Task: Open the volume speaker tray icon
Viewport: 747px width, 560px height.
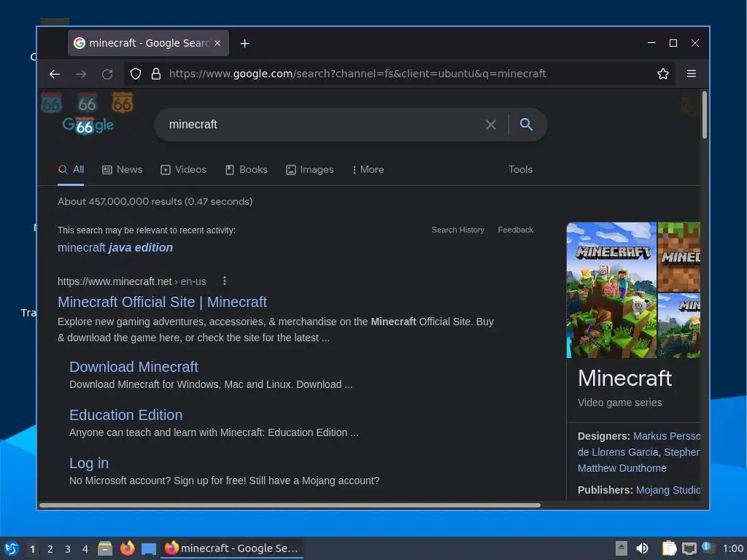Action: coord(642,548)
